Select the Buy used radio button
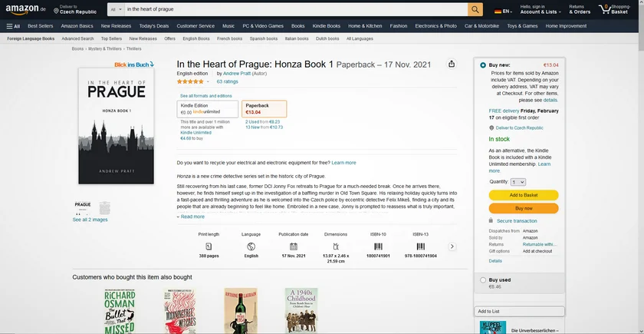The height and width of the screenshot is (334, 644). click(x=482, y=280)
